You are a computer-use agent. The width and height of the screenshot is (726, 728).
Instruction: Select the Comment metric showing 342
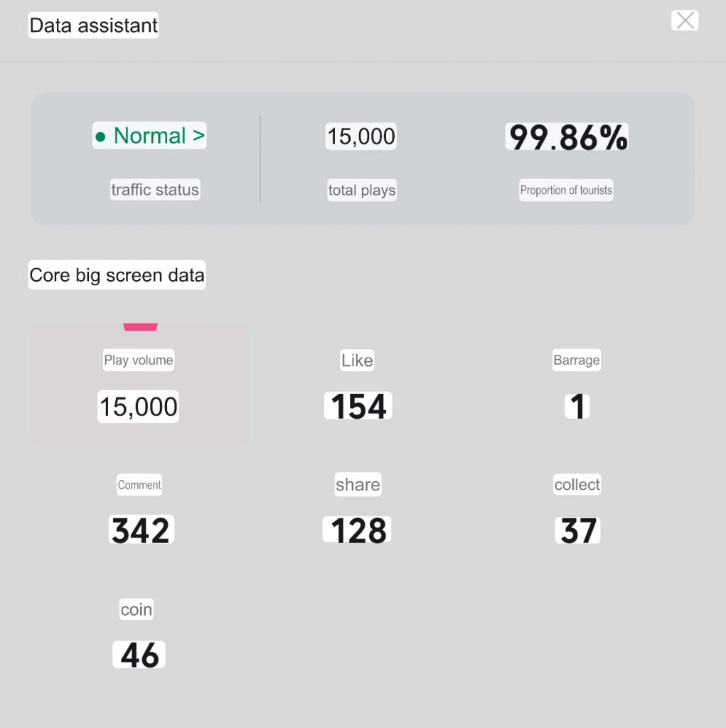[x=141, y=509]
